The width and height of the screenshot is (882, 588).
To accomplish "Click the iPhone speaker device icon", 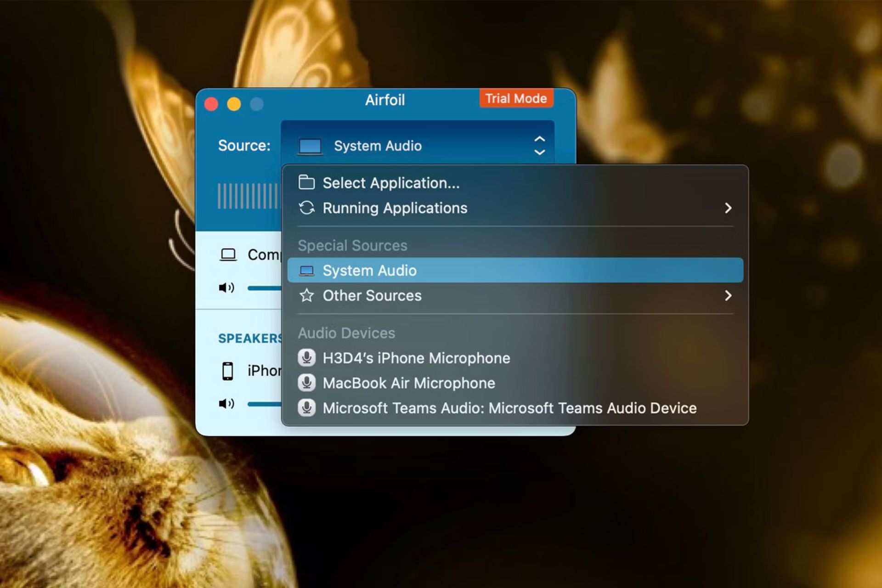I will 227,371.
